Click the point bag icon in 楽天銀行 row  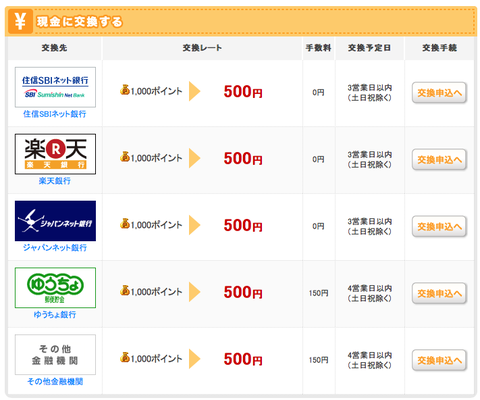[x=125, y=157]
